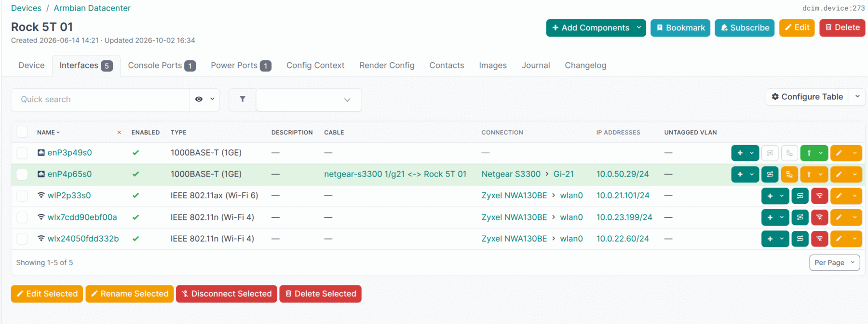
Task: Switch to the Changelog tab
Action: point(585,66)
